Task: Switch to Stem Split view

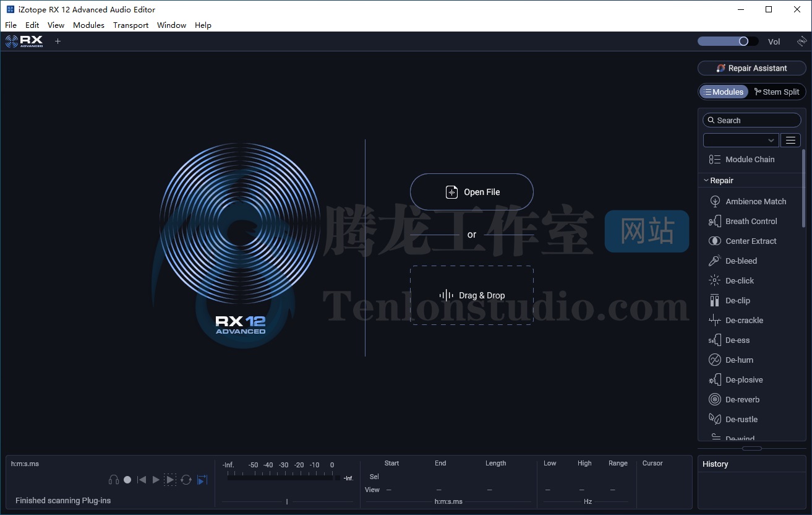Action: (x=777, y=92)
